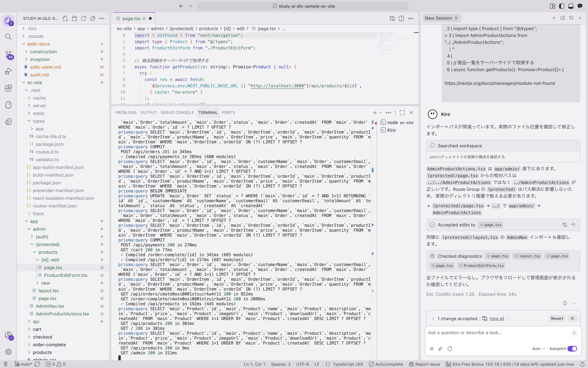The width and height of the screenshot is (588, 368).
Task: Open changes for page.tsx from the editor toolbar
Action: (392, 19)
